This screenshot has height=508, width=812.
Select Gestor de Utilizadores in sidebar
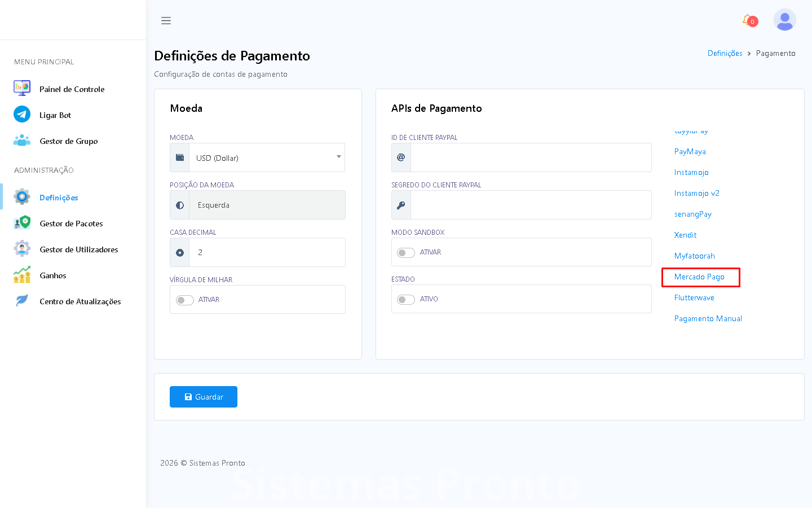pyautogui.click(x=78, y=249)
